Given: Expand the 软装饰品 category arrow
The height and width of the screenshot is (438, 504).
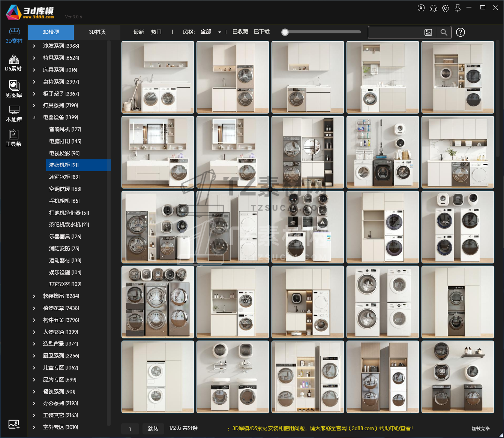Looking at the screenshot, I should [34, 296].
